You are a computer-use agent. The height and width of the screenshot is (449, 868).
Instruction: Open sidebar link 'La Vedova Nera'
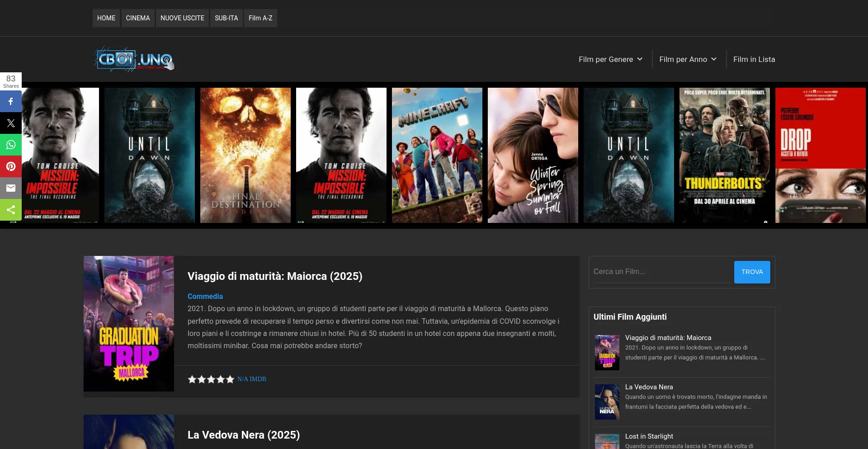[x=649, y=387]
